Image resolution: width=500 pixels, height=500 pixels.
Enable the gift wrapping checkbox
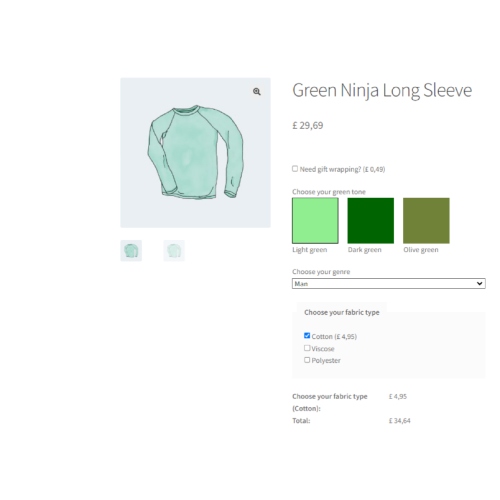coord(295,169)
